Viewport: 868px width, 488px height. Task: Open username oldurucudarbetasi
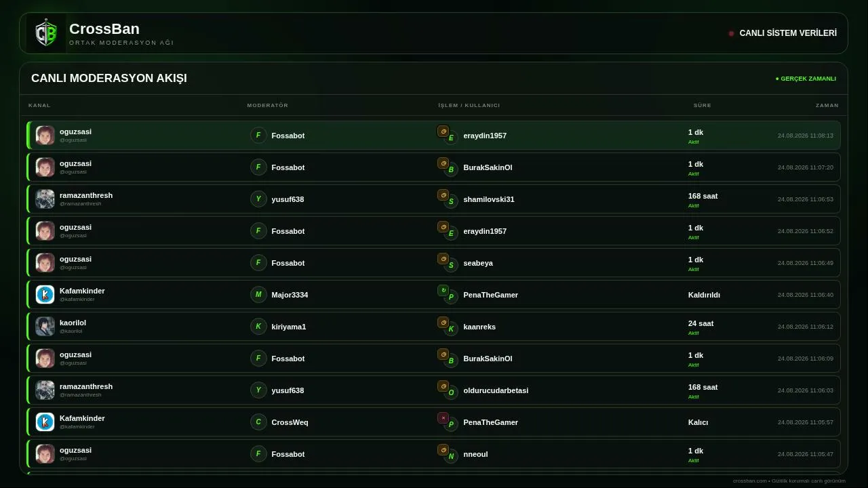tap(496, 390)
